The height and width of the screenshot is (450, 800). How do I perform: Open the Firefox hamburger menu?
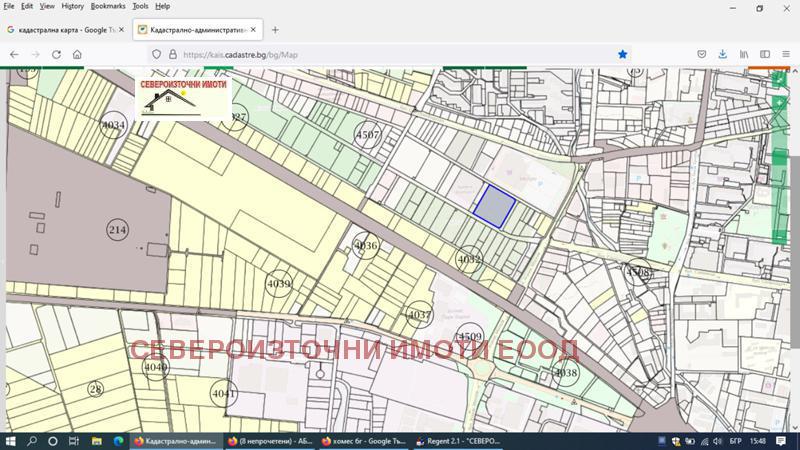click(x=787, y=54)
